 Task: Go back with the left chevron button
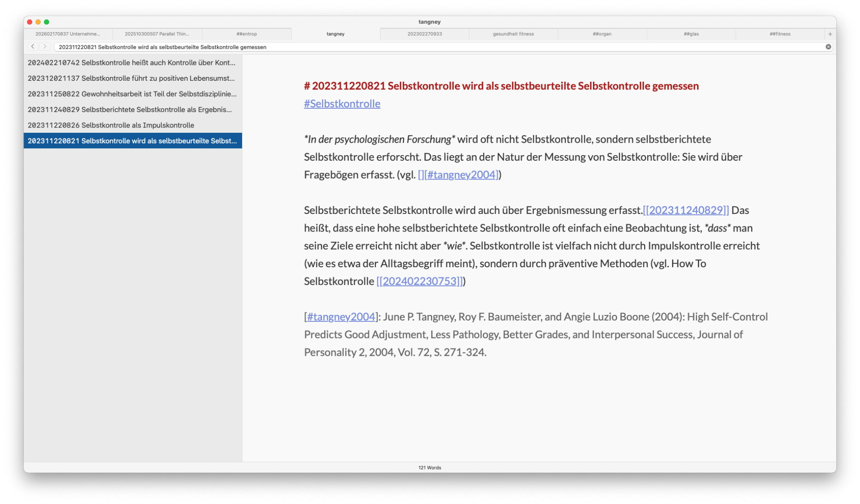pyautogui.click(x=33, y=46)
